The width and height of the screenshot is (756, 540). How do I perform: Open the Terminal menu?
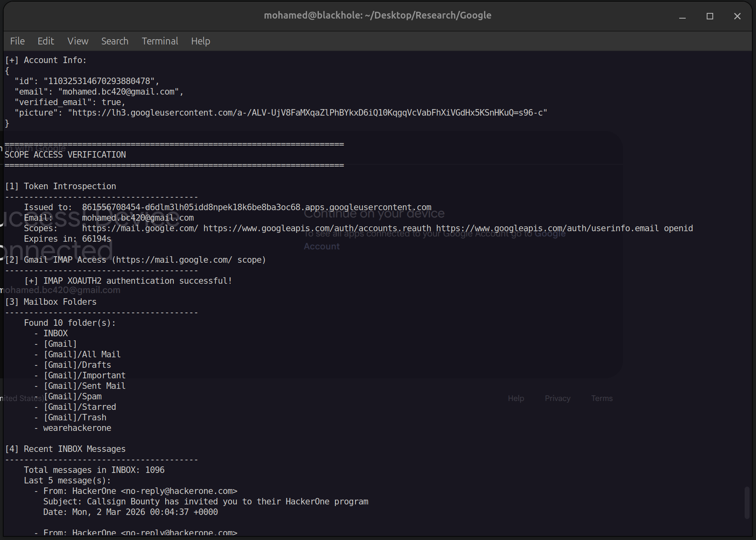[160, 41]
